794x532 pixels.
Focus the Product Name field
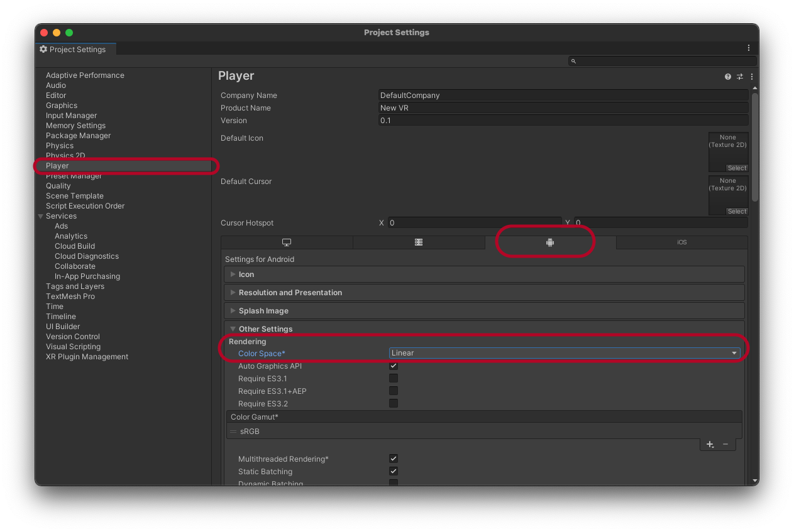[563, 108]
